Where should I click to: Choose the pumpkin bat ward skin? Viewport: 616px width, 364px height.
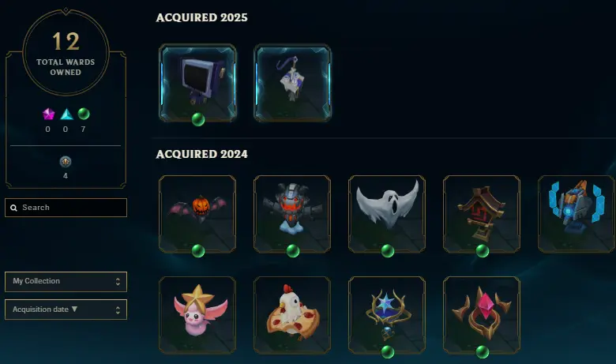point(197,214)
